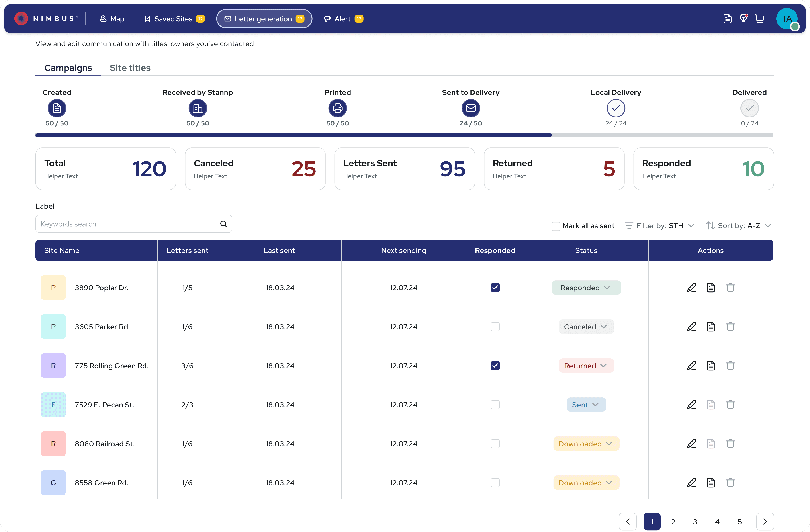Open the Sort by: A-Z dropdown
Screen dimensions: 810x532
coord(739,226)
